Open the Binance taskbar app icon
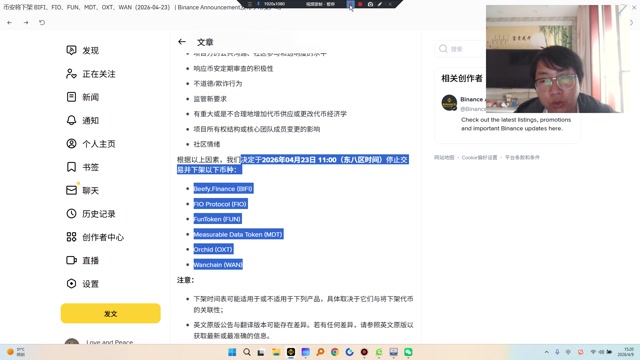The image size is (640, 360). coord(291,352)
